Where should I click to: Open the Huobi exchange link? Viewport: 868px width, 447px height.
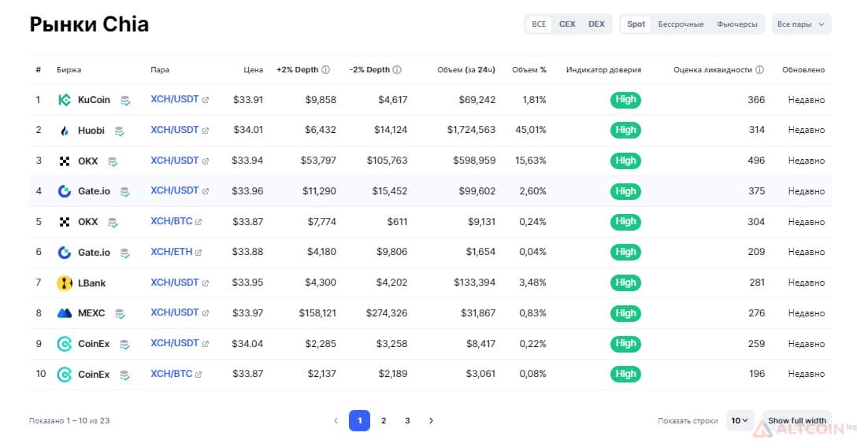(91, 131)
